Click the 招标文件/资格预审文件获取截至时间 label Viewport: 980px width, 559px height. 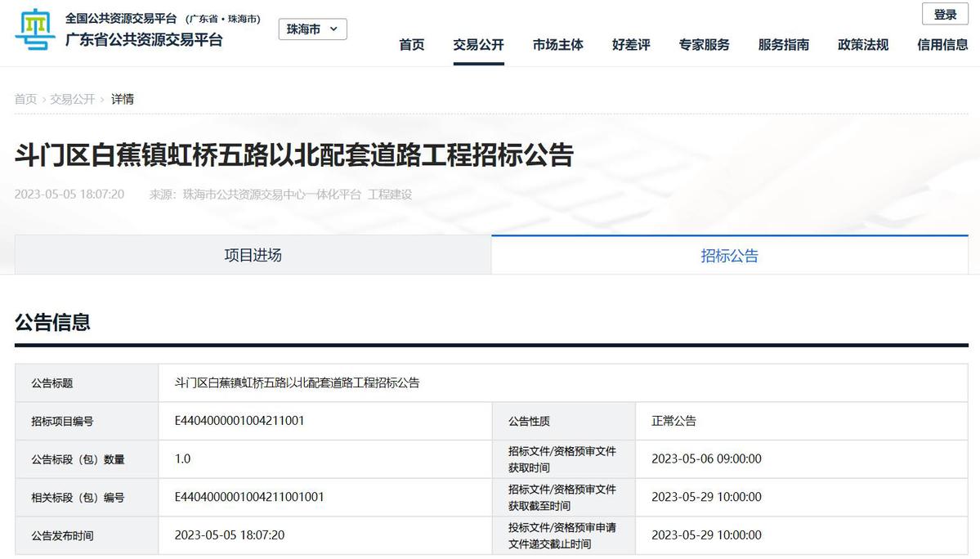[562, 497]
